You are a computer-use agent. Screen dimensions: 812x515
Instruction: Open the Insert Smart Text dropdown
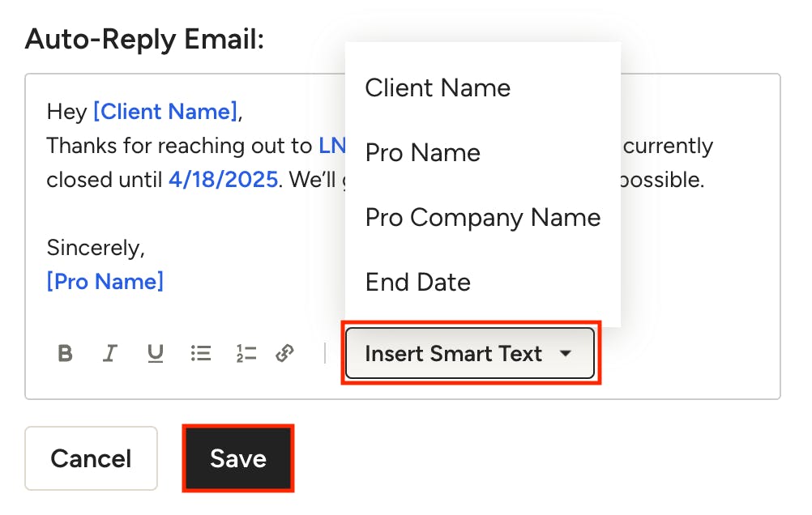(454, 354)
